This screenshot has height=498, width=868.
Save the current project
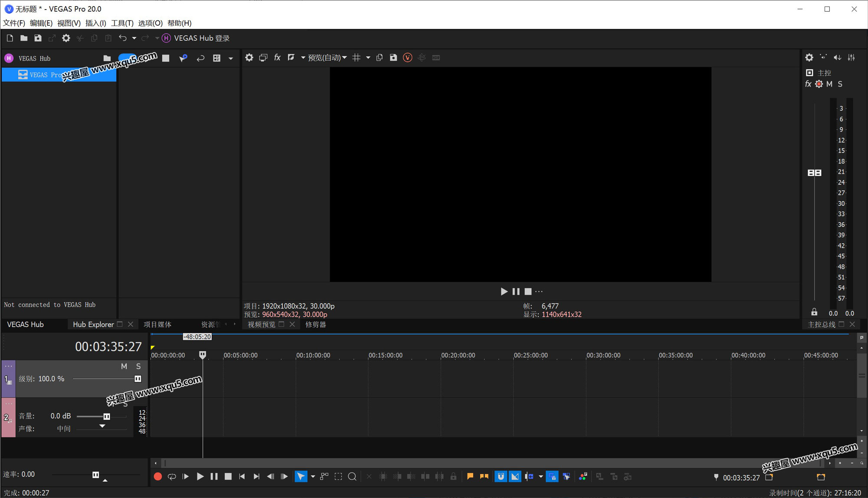click(x=38, y=38)
